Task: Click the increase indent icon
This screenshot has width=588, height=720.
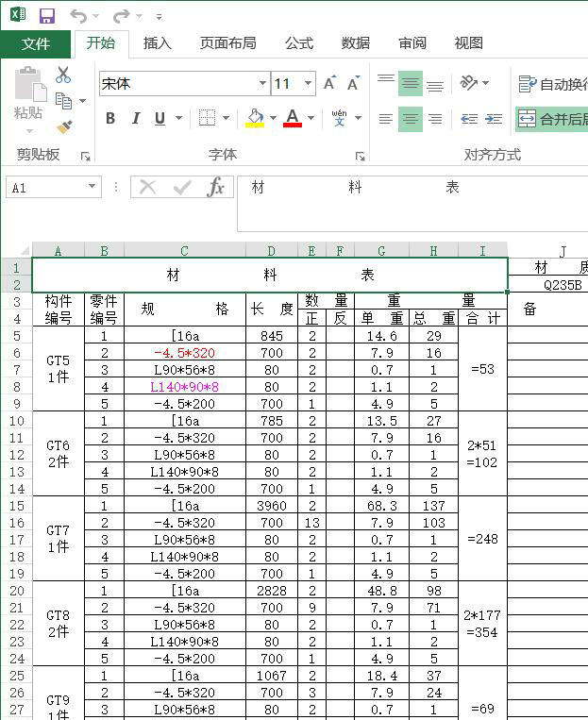Action: pyautogui.click(x=494, y=119)
